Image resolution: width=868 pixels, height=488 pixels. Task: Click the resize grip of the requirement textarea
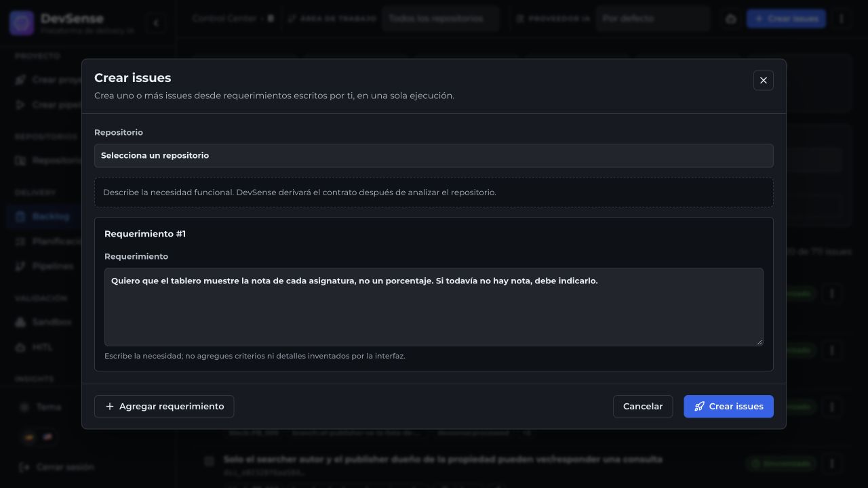point(759,342)
